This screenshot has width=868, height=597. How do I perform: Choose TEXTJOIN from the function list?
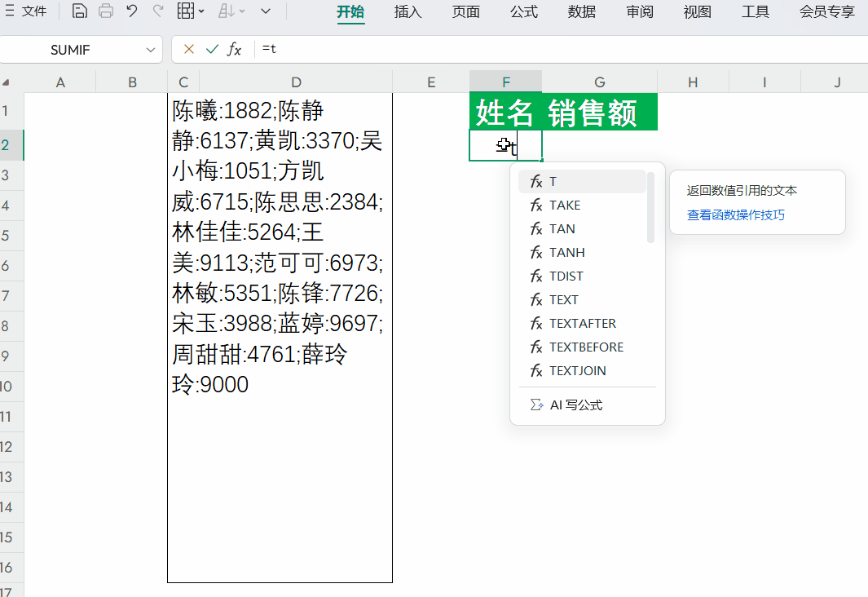(x=577, y=371)
